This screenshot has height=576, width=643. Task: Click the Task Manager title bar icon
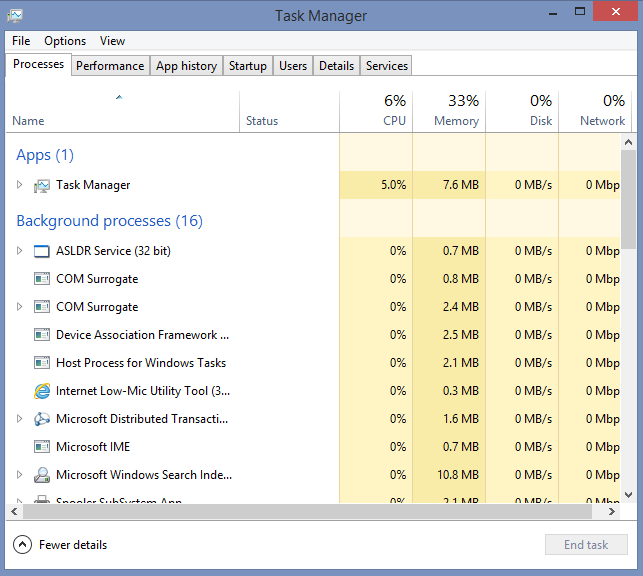click(15, 16)
